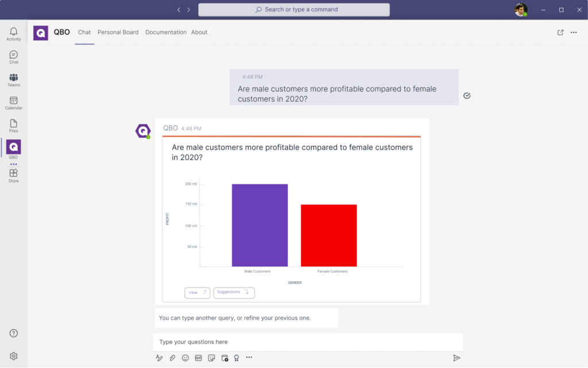Expand the View dropdown under the chart

(x=197, y=293)
